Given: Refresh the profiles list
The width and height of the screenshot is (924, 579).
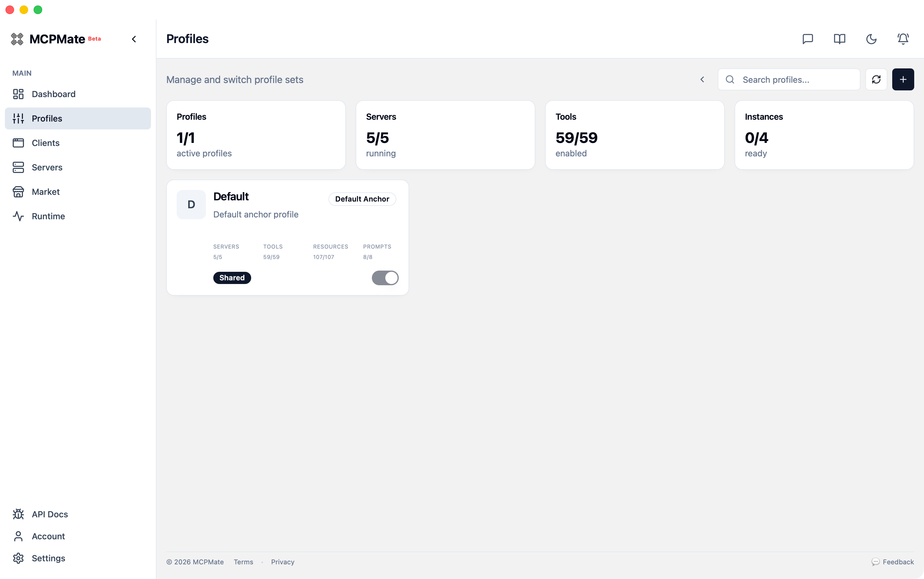Looking at the screenshot, I should click(877, 79).
